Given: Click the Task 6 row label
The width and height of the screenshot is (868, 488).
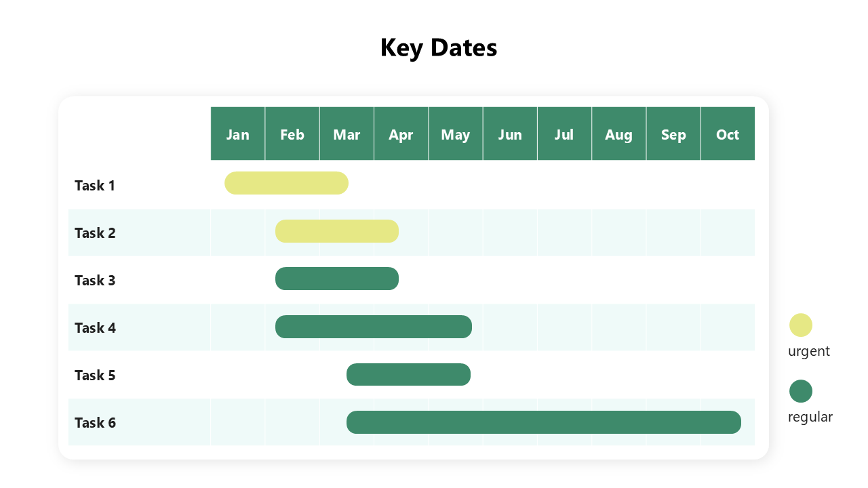Looking at the screenshot, I should point(95,423).
